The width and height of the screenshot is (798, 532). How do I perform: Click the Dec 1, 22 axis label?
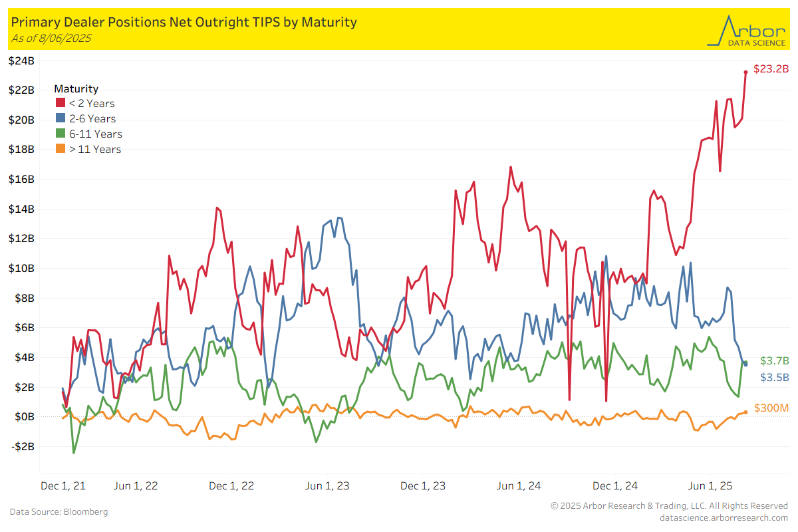pos(231,485)
